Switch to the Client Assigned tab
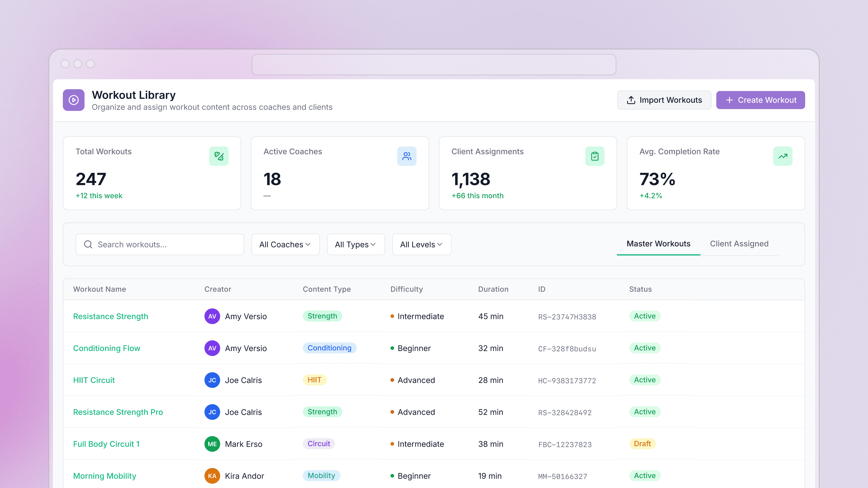868x488 pixels. (x=739, y=244)
